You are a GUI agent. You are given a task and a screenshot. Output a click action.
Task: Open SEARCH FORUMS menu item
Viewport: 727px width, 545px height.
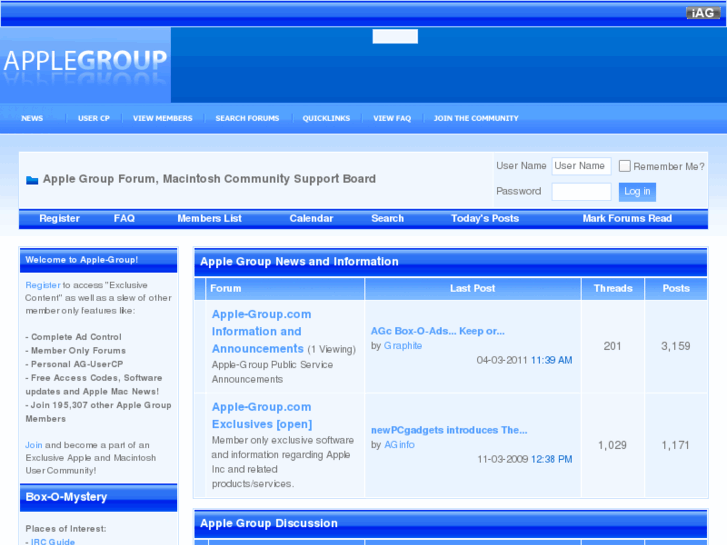(x=247, y=118)
